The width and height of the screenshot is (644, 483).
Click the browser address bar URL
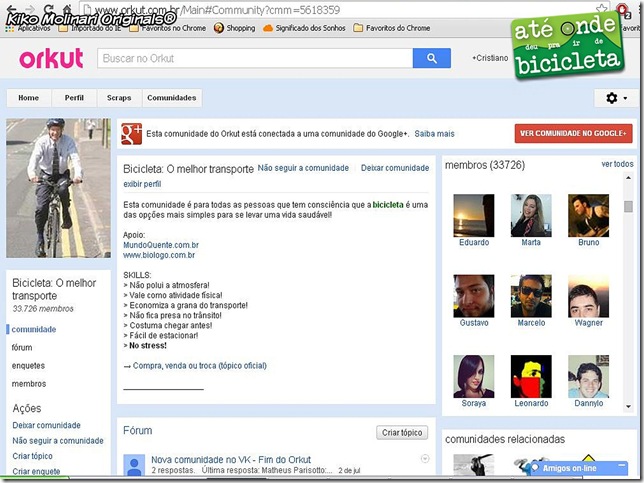pos(218,10)
